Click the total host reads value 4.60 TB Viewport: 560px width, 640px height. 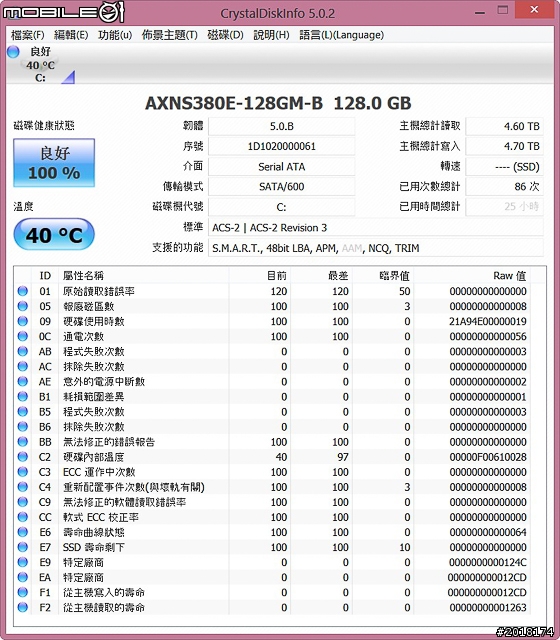pyautogui.click(x=504, y=126)
